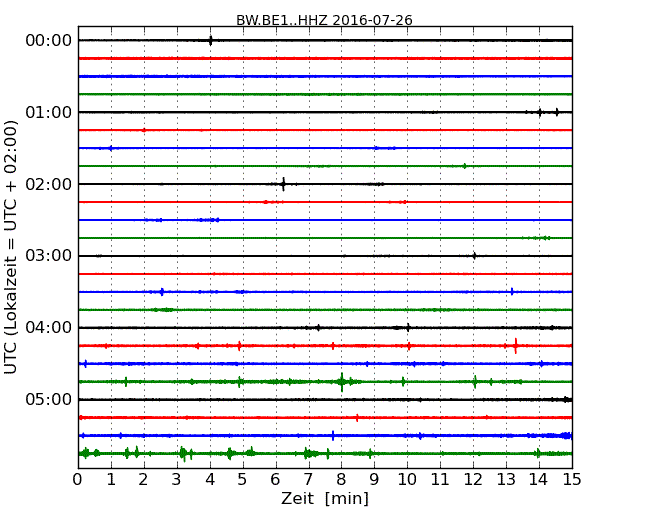This screenshot has height=520, width=650.
Task: Click the x-axis tick label 5
Action: tap(242, 480)
